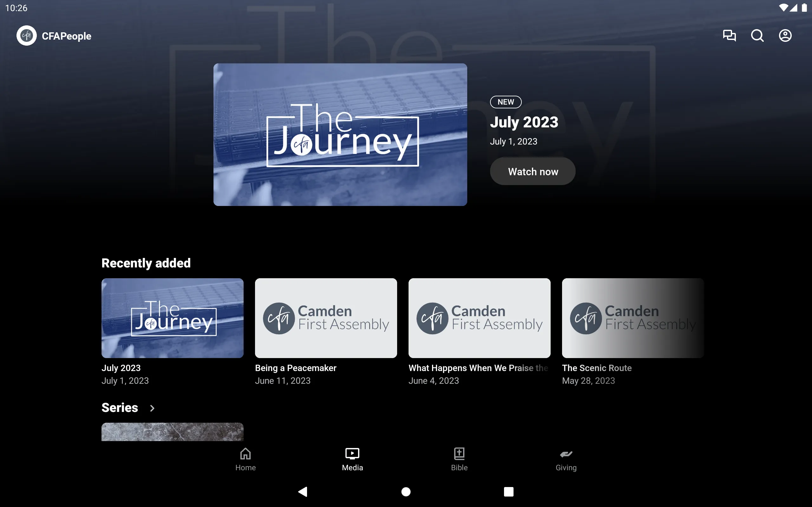Open the Bible section
The image size is (812, 507).
click(x=460, y=459)
